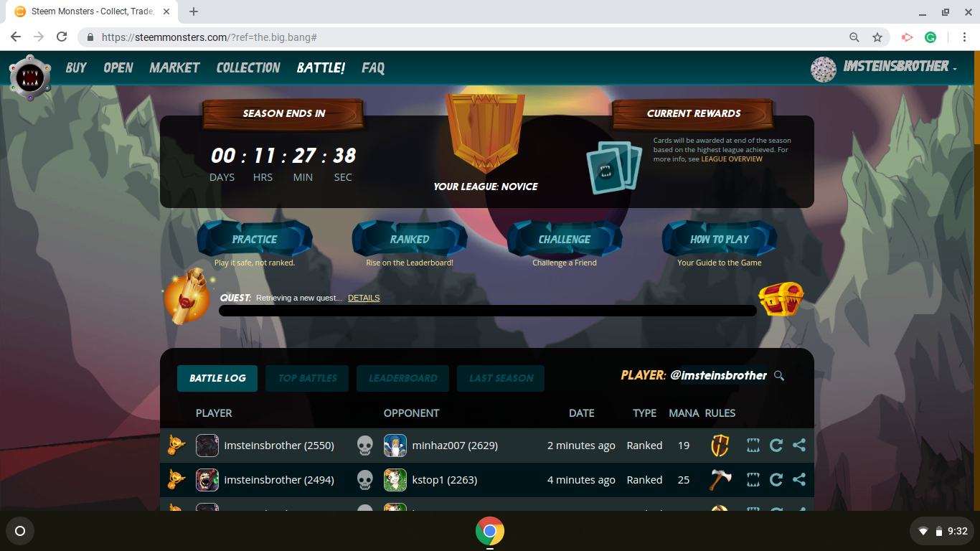Go back to the previous page

pyautogui.click(x=16, y=37)
